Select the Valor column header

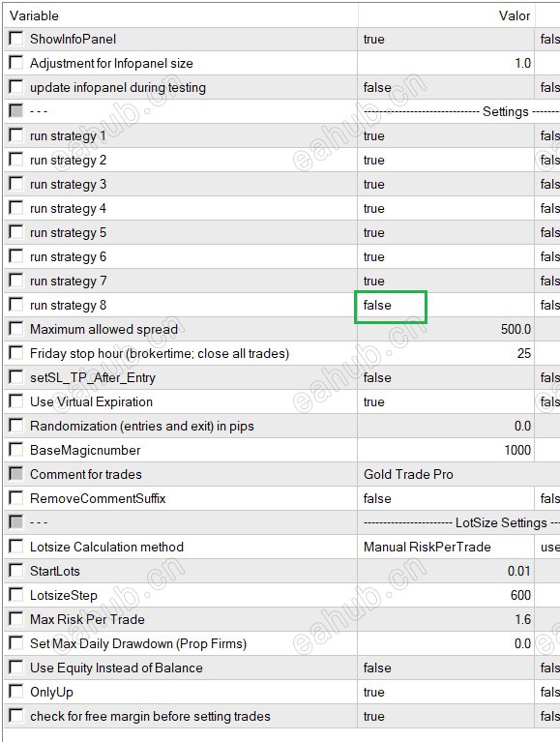point(447,15)
